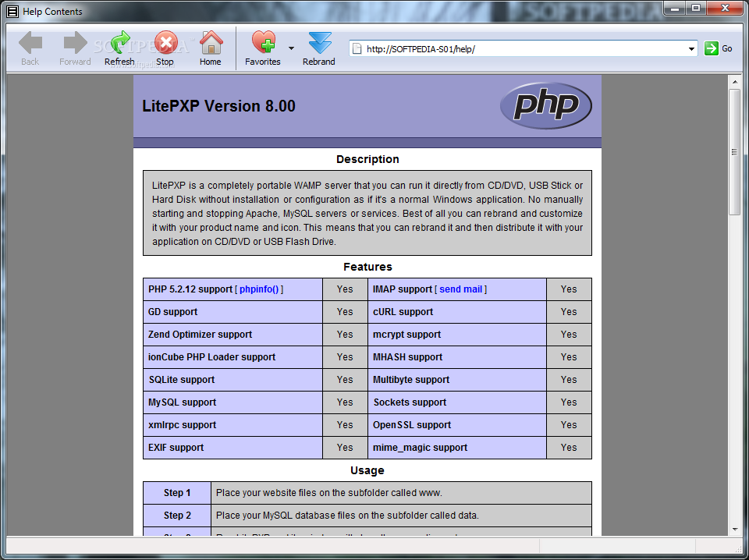Click the 'Features' heading
749x560 pixels.
[367, 267]
